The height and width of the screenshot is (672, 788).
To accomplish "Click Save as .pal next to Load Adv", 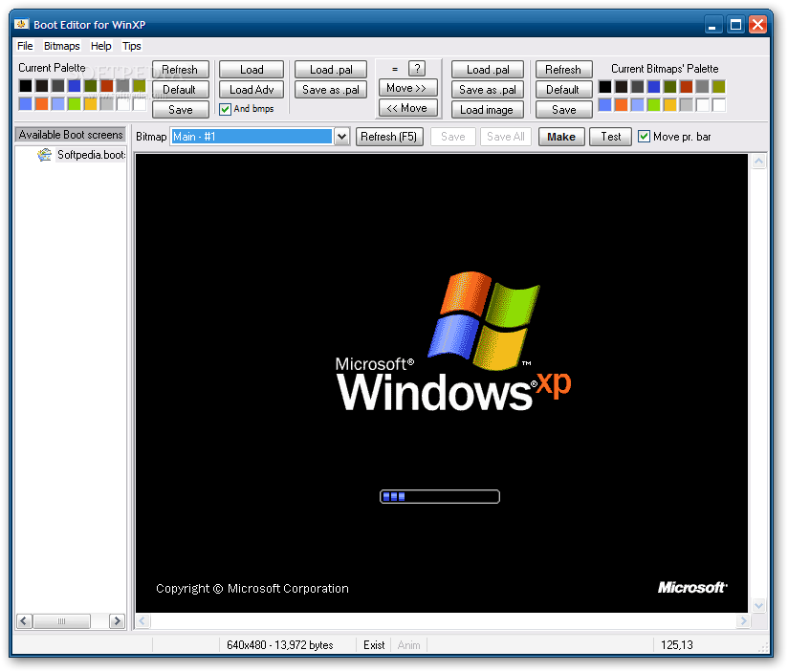I will tap(331, 90).
